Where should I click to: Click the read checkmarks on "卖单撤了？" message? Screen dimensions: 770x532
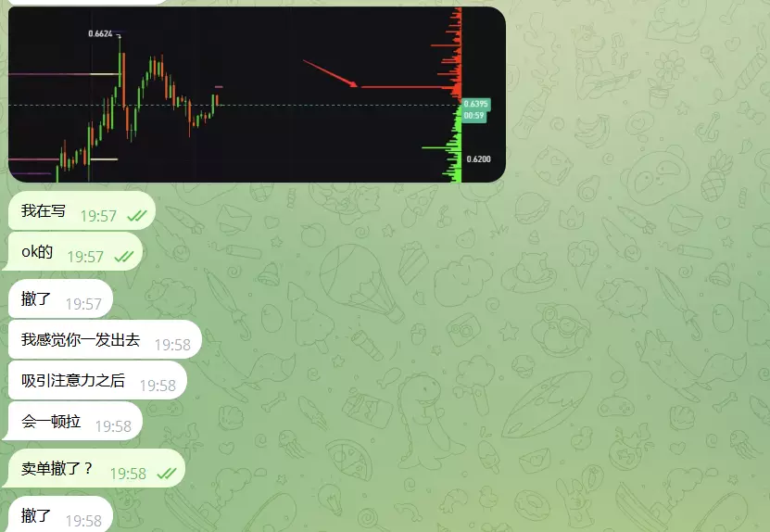click(x=167, y=473)
